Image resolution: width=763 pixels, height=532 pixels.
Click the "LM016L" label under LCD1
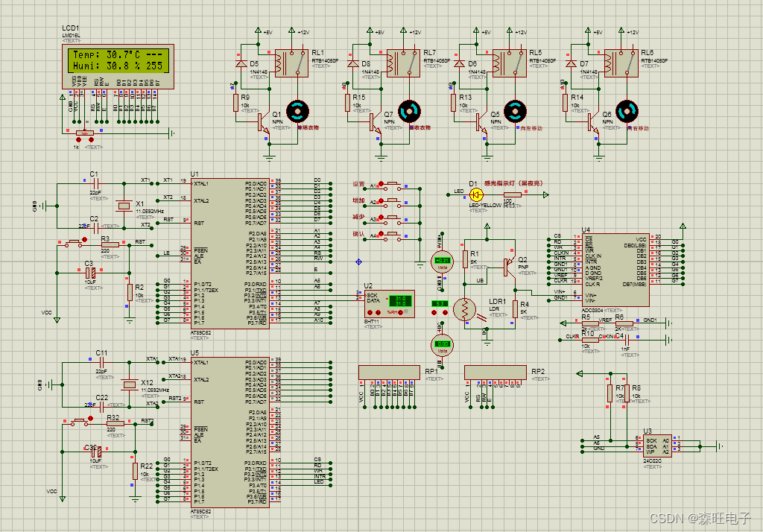pyautogui.click(x=71, y=36)
